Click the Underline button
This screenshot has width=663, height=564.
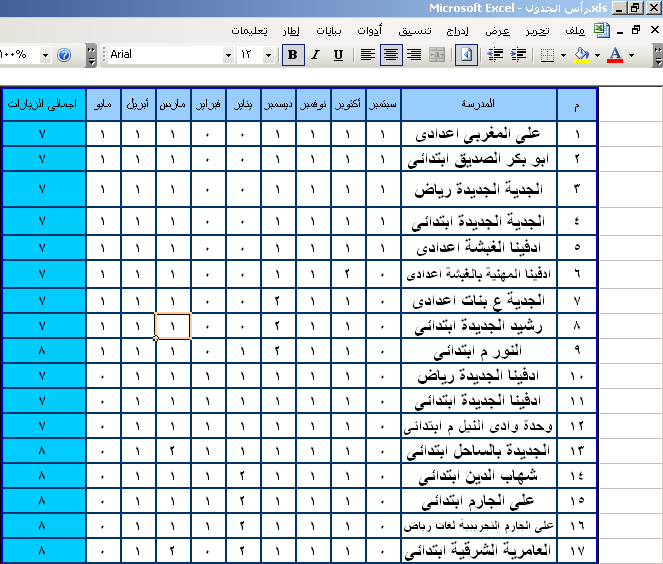tap(338, 54)
